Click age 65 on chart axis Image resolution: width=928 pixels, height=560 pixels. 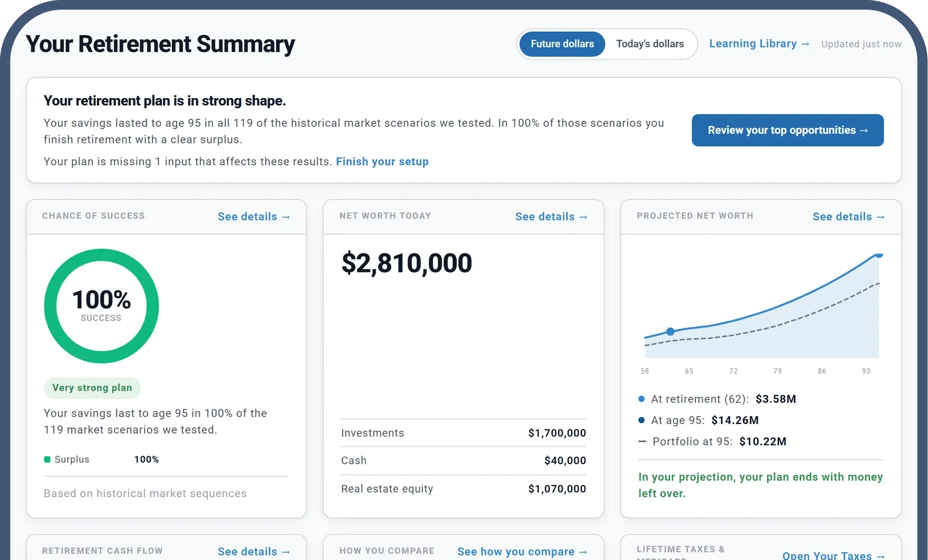click(x=689, y=371)
